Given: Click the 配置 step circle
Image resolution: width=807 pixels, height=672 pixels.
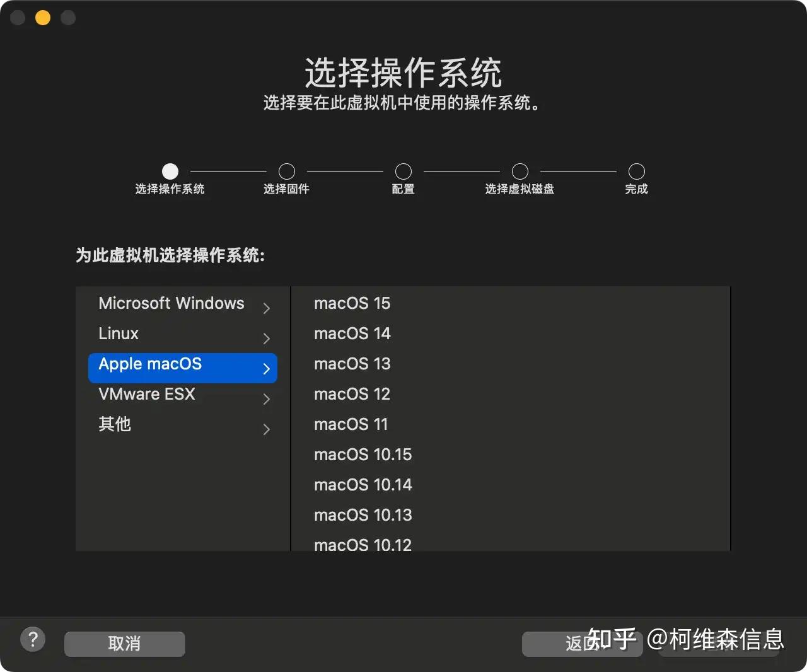Looking at the screenshot, I should [x=403, y=170].
